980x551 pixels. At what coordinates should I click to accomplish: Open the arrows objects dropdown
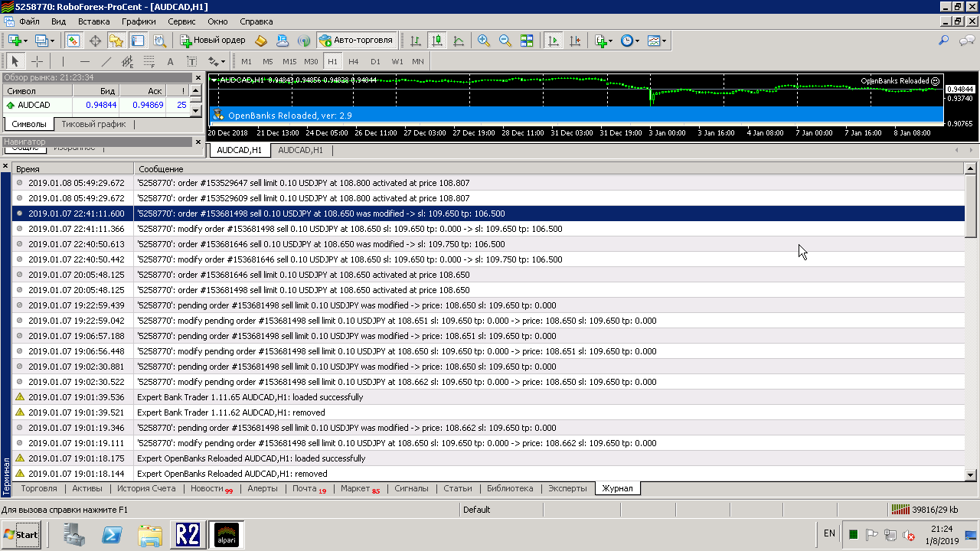point(216,61)
